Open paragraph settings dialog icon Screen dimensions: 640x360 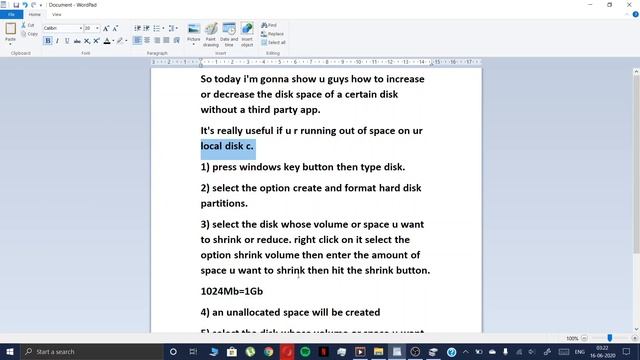click(x=176, y=40)
